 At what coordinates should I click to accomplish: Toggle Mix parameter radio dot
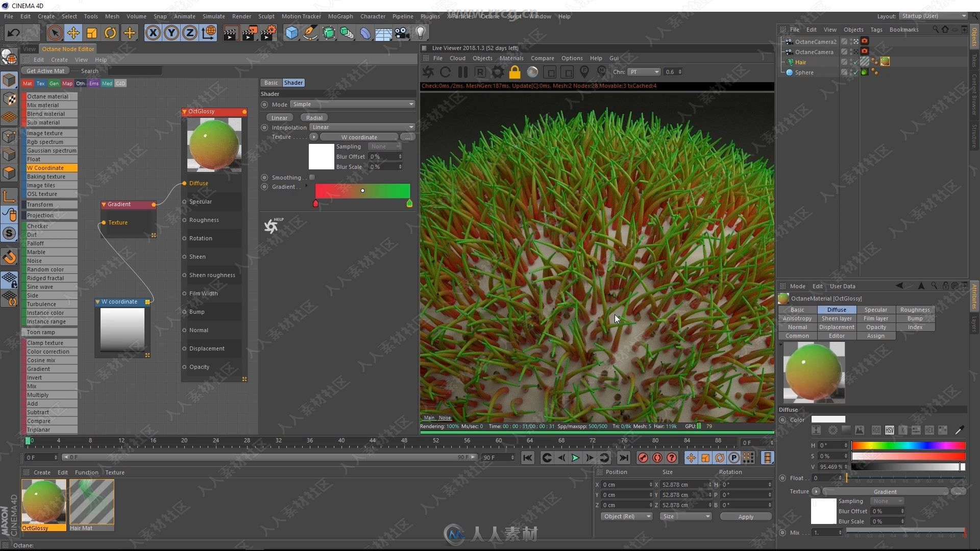tap(782, 533)
